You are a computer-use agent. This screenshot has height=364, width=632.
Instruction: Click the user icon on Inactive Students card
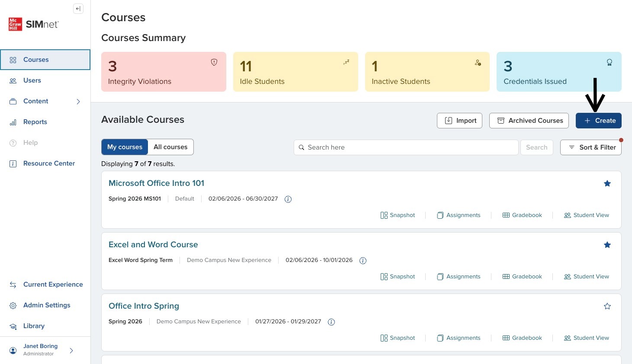coord(478,63)
